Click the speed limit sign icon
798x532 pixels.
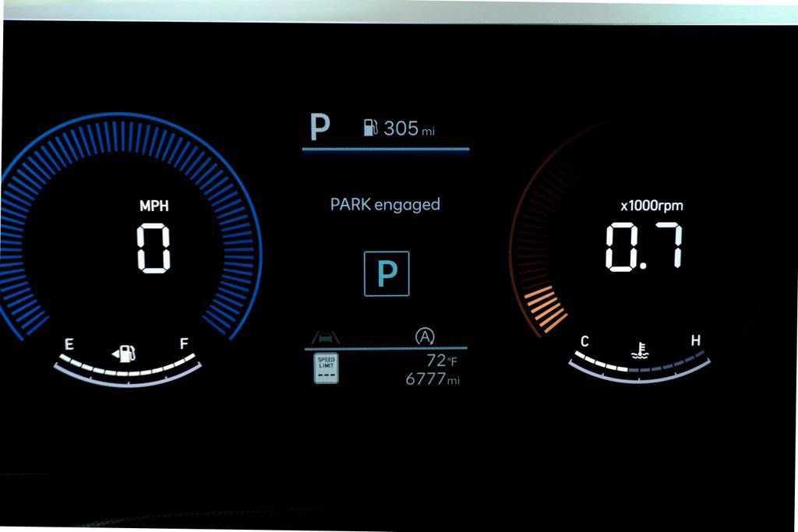327,368
